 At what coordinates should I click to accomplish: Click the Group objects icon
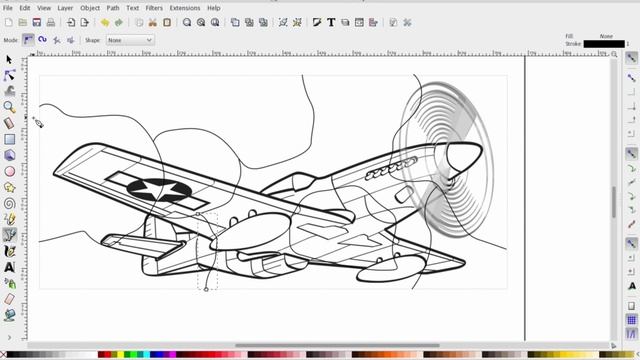click(283, 22)
